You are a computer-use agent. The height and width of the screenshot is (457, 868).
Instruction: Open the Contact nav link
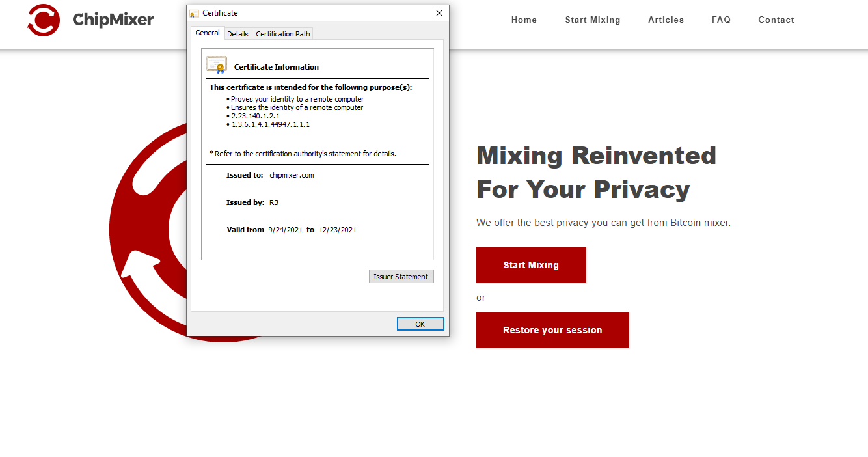pos(776,20)
